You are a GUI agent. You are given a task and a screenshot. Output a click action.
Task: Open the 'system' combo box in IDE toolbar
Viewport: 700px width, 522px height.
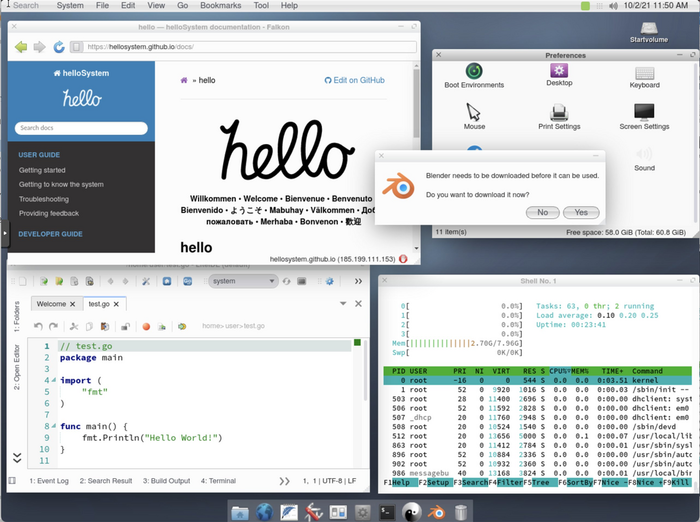[242, 281]
